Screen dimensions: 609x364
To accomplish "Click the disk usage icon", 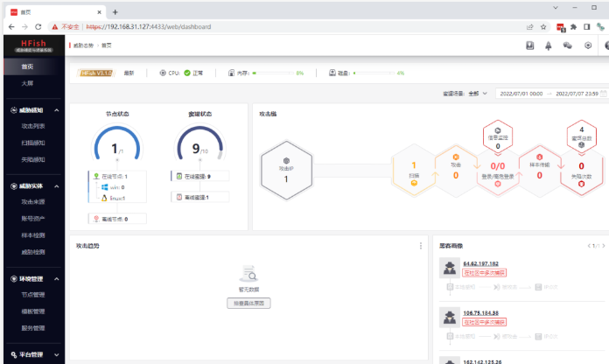I will [332, 73].
